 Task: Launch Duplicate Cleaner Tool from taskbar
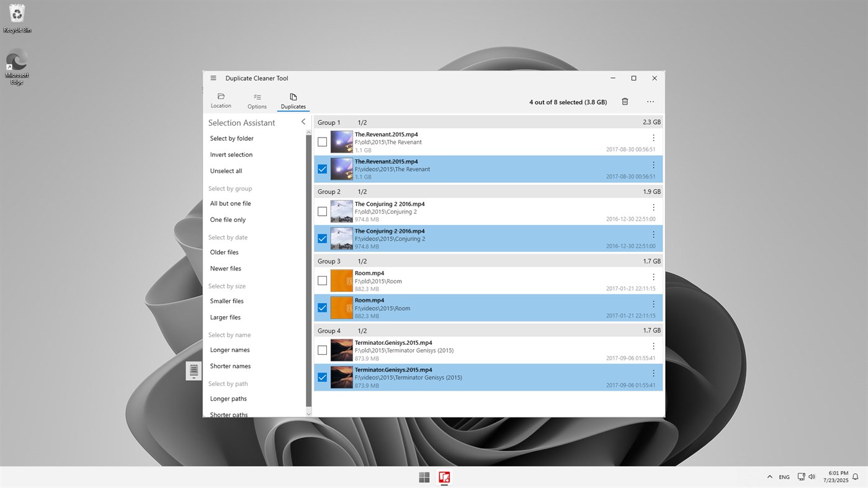pyautogui.click(x=444, y=477)
